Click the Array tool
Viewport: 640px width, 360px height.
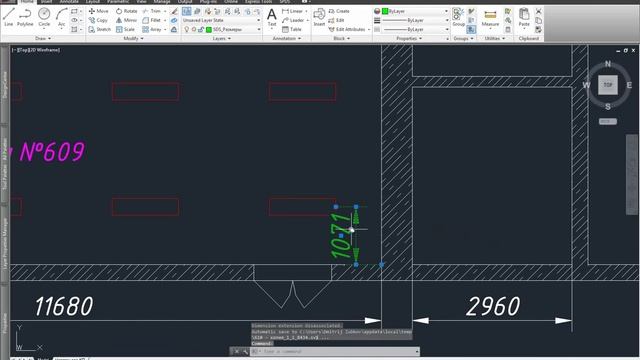pos(152,29)
